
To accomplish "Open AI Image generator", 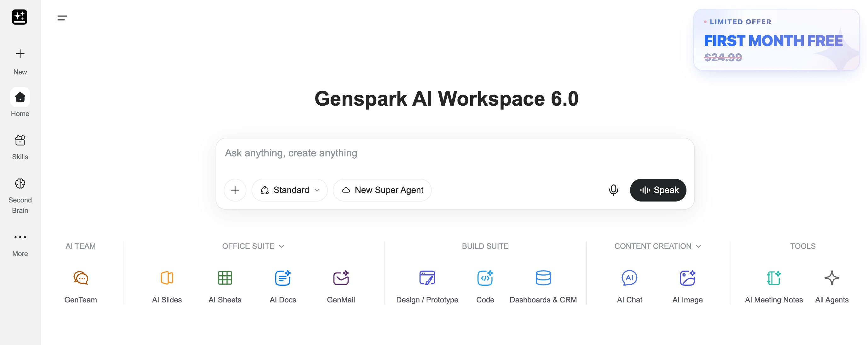I will [687, 287].
